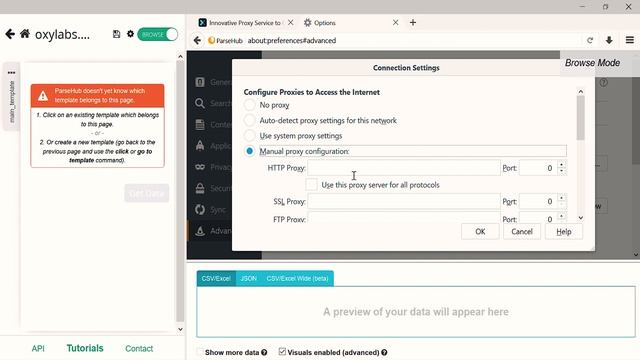The image size is (640, 360).
Task: Click the dialog vertical scrollbar thumb
Action: pos(580,118)
